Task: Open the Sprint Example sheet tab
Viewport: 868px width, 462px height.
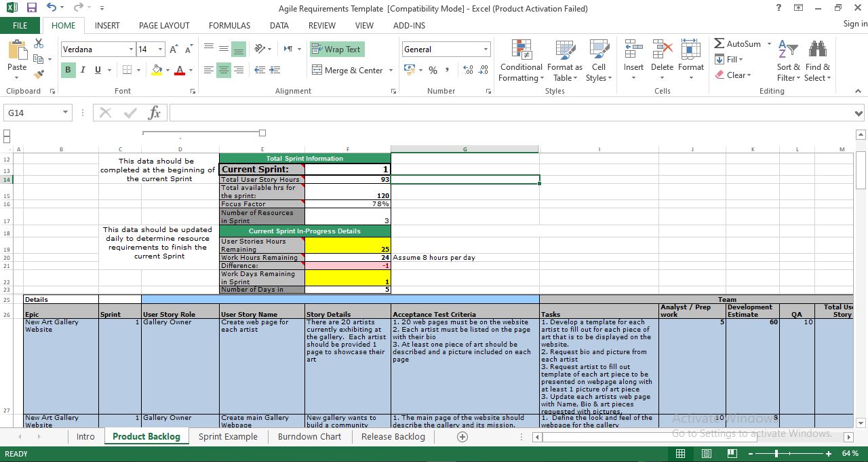Action: pos(228,437)
